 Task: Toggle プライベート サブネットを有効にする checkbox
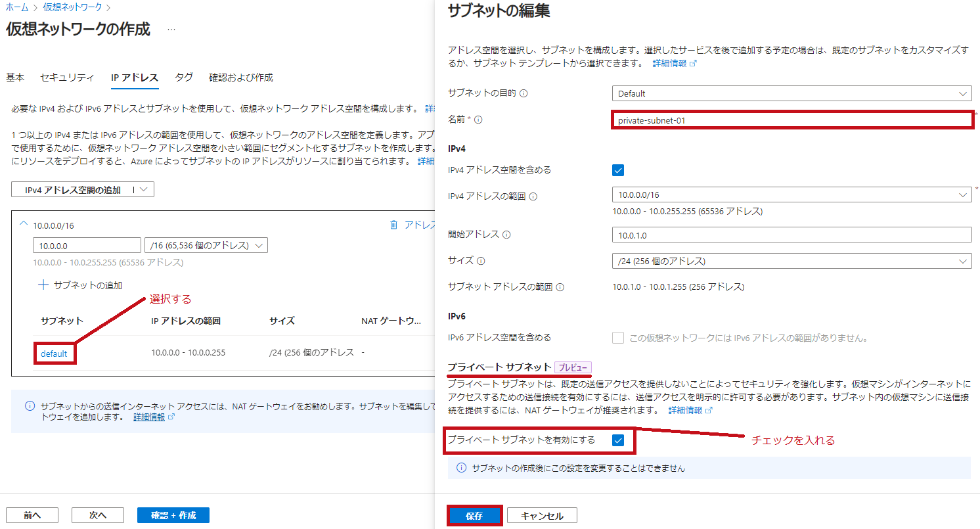(x=618, y=440)
